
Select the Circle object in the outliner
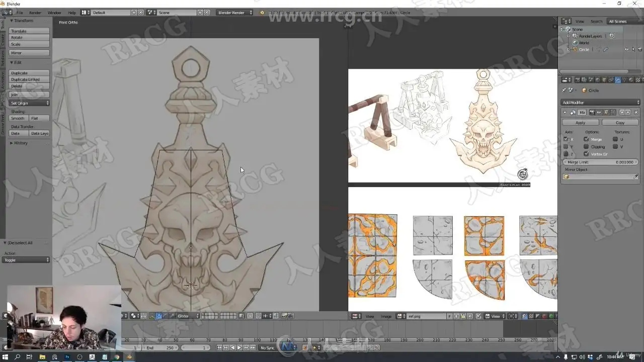point(584,49)
